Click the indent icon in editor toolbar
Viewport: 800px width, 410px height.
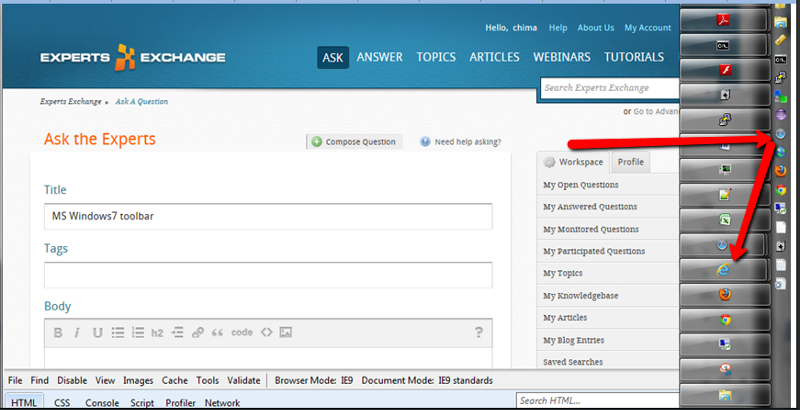(177, 333)
